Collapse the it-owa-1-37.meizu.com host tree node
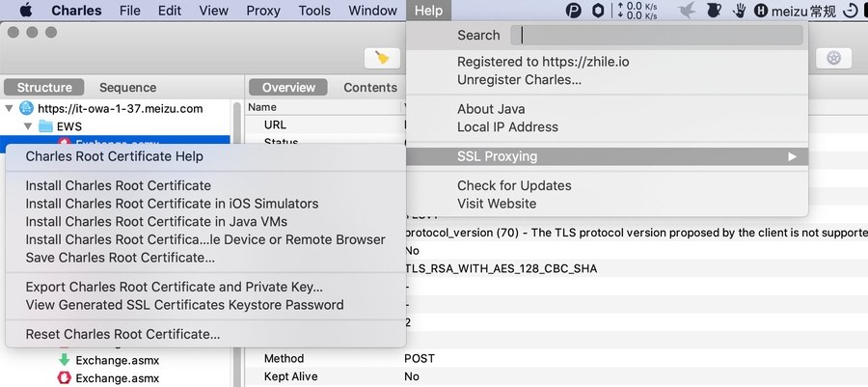Screen dimensions: 868x387 tap(10, 108)
